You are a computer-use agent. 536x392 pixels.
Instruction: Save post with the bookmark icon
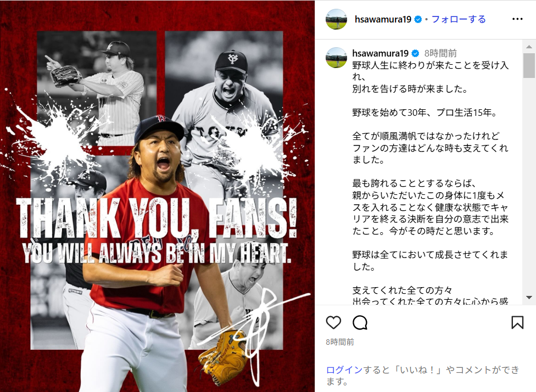[x=517, y=322]
